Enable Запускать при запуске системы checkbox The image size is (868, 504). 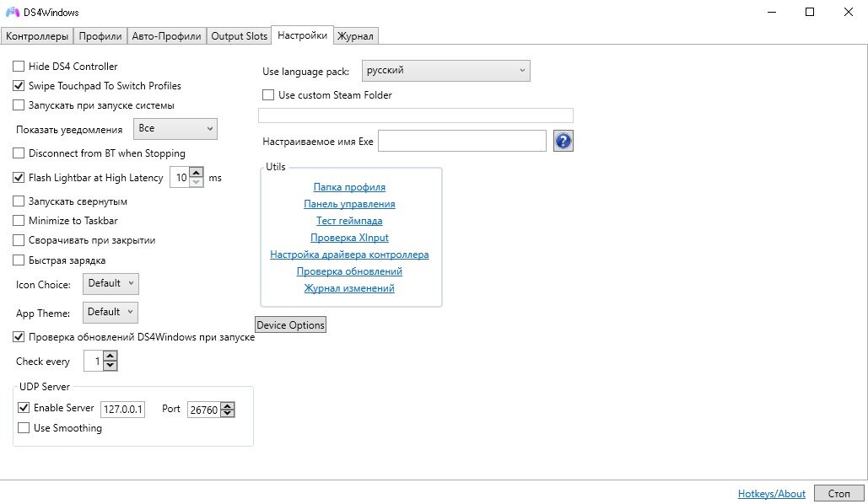click(19, 105)
